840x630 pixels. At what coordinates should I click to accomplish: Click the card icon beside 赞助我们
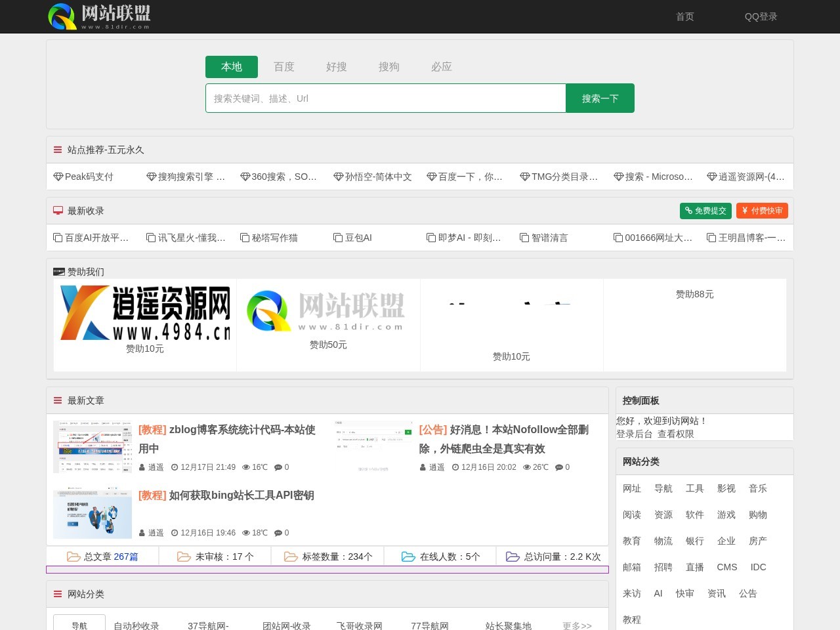tap(58, 272)
